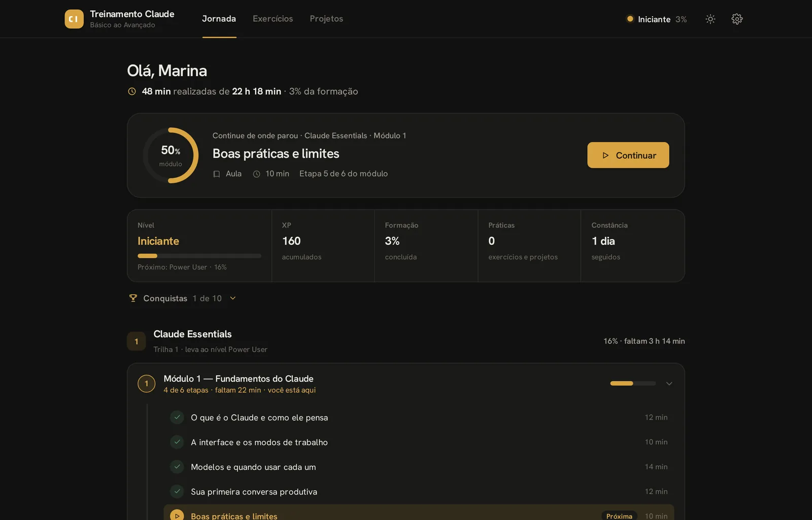Screen dimensions: 812x520
Task: Click the clock icon beside 48 min
Action: pyautogui.click(x=132, y=91)
